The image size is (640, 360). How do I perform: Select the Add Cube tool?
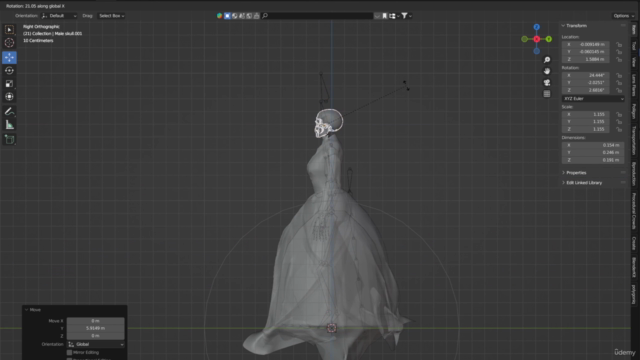click(x=9, y=140)
